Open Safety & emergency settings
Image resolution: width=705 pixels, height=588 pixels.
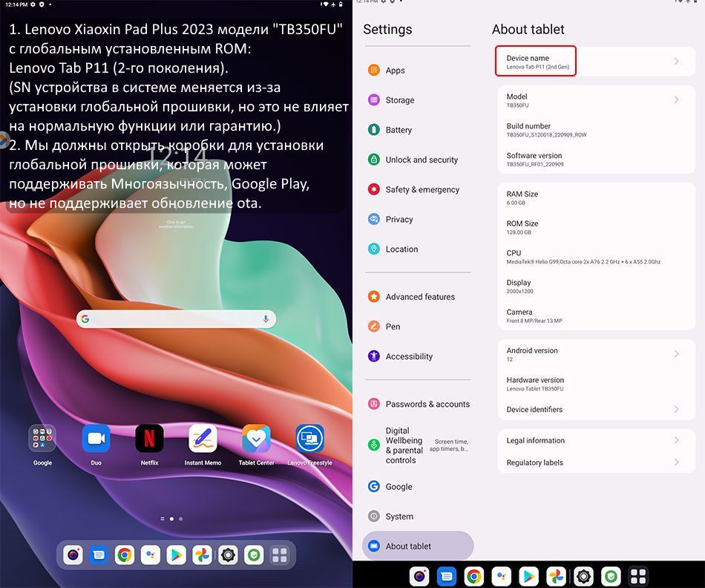click(418, 189)
